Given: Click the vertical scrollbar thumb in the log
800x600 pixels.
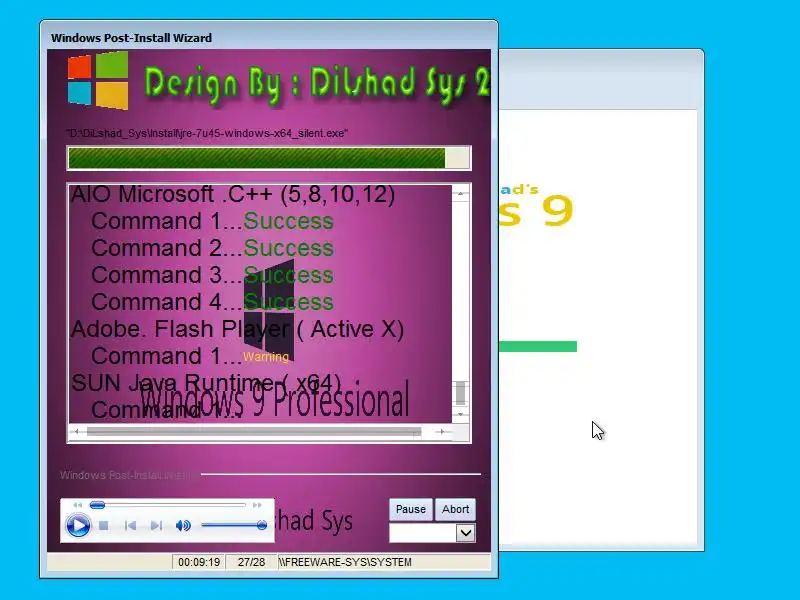Looking at the screenshot, I should pos(460,393).
